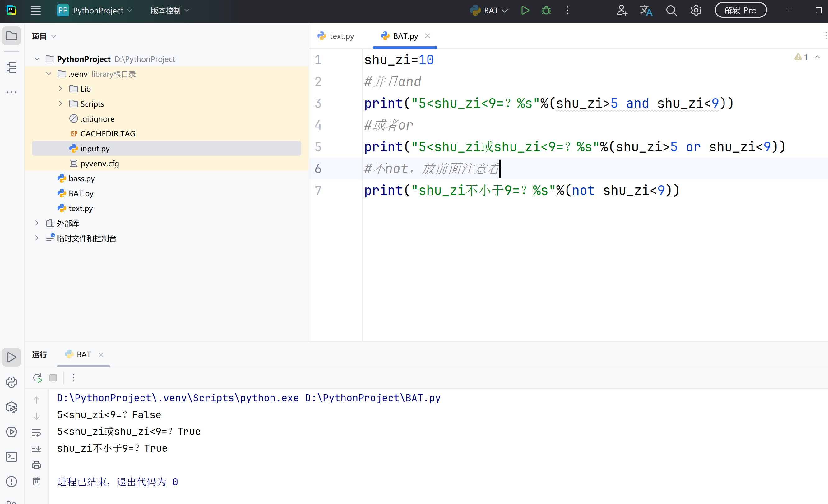Screen dimensions: 828x504
Task: Rerun BAT in the run panel
Action: point(37,378)
